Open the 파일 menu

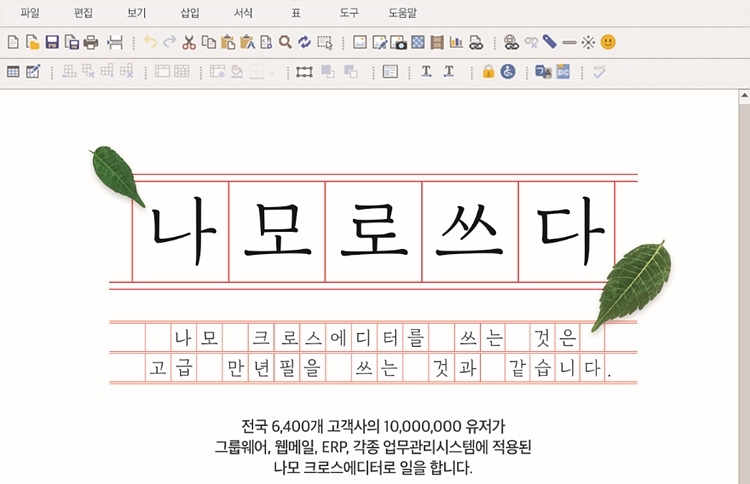point(30,13)
